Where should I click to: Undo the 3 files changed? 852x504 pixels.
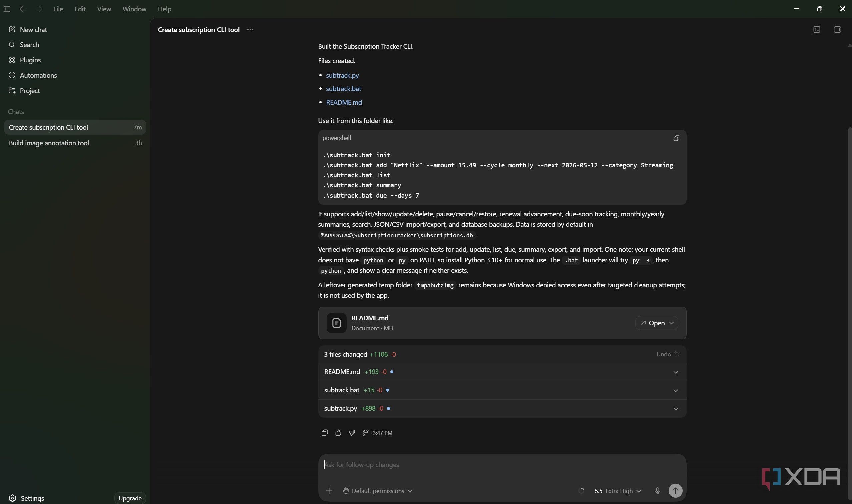pyautogui.click(x=668, y=354)
